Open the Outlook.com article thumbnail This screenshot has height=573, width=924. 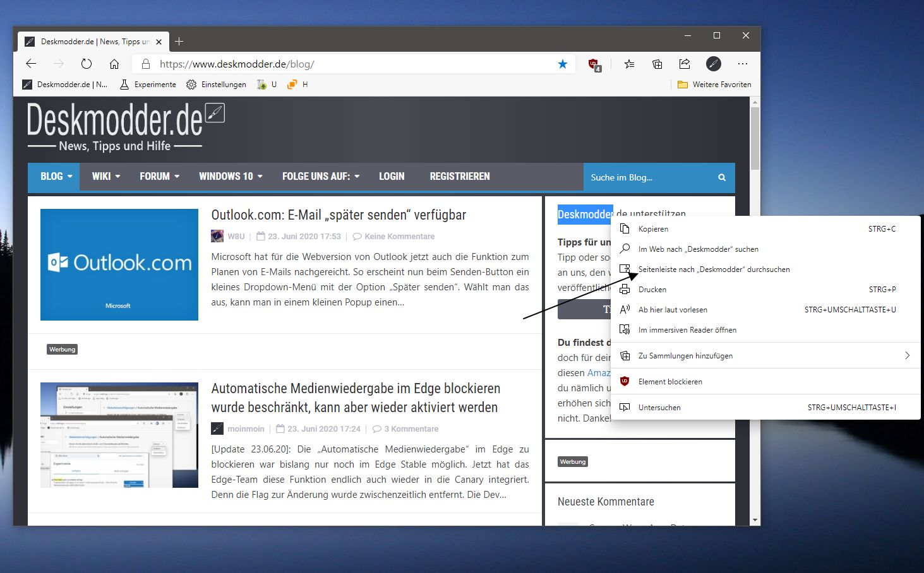119,264
